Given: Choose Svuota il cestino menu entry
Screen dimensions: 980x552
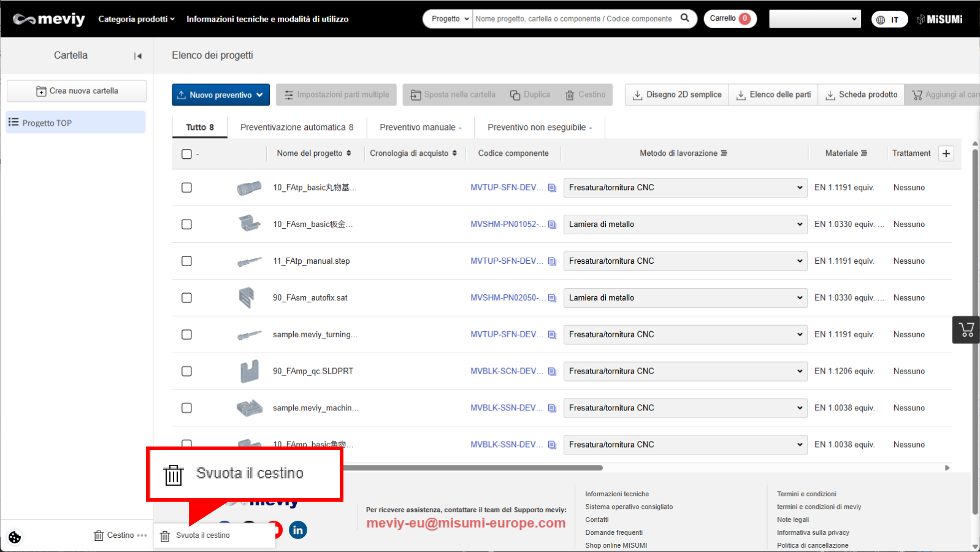Looking at the screenshot, I should tap(202, 535).
